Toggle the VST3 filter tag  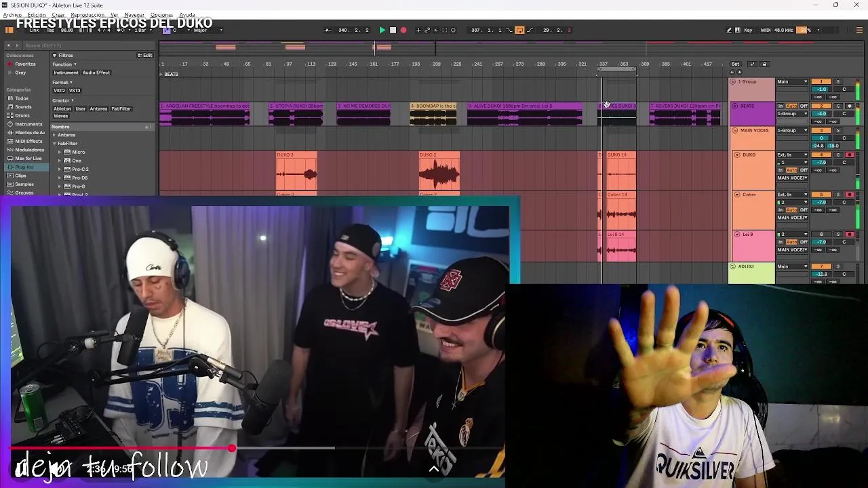tap(75, 91)
